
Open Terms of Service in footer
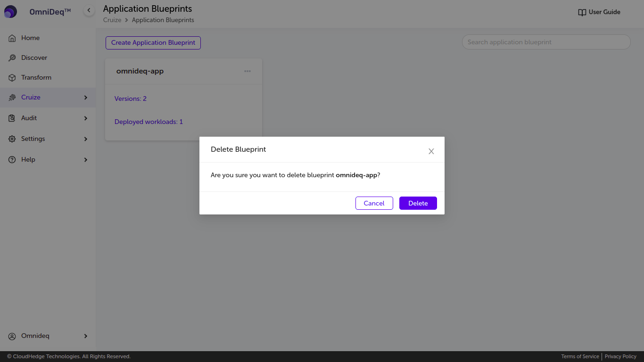click(x=580, y=356)
